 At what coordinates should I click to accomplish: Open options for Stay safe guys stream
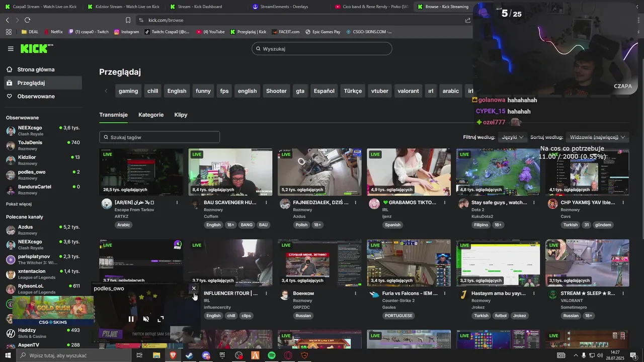pos(534,203)
